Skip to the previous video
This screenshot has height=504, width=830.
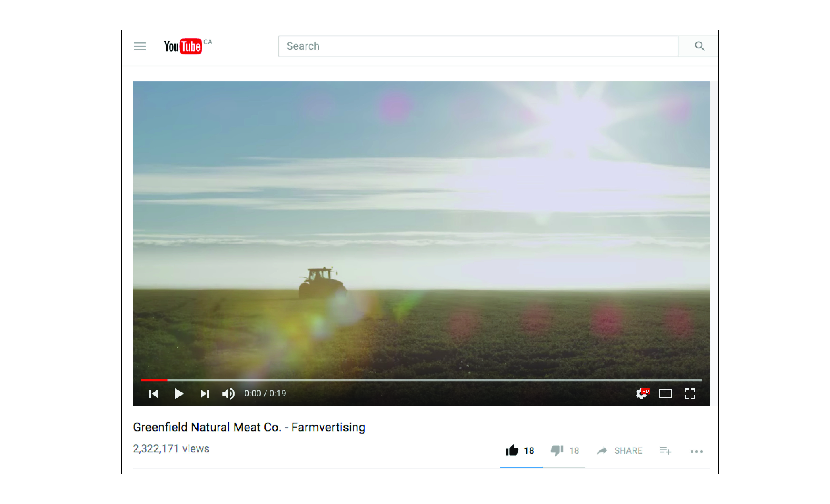tap(153, 394)
